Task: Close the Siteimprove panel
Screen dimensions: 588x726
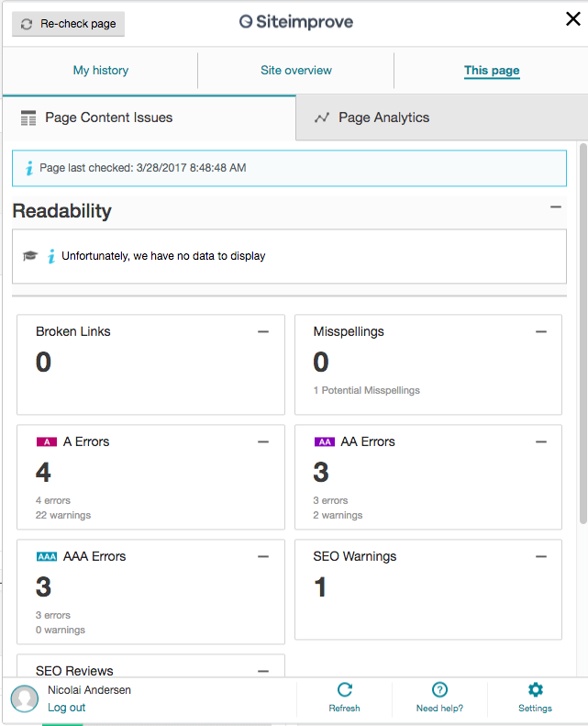Action: pyautogui.click(x=573, y=19)
